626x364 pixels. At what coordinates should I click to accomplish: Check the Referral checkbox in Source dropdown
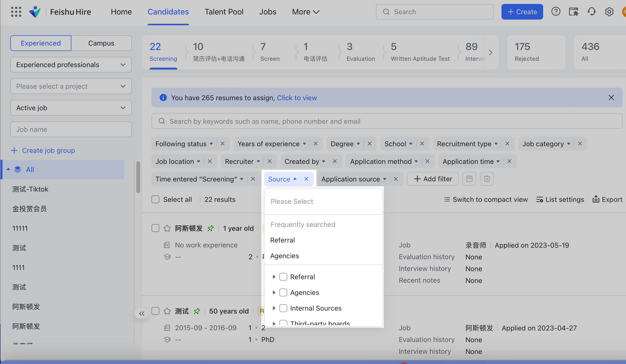tap(283, 277)
